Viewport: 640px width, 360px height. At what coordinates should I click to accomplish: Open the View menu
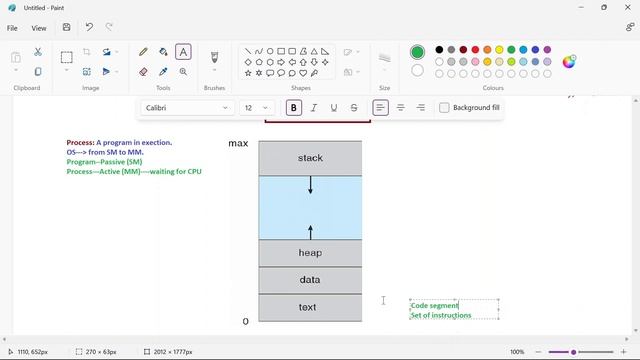pyautogui.click(x=39, y=28)
